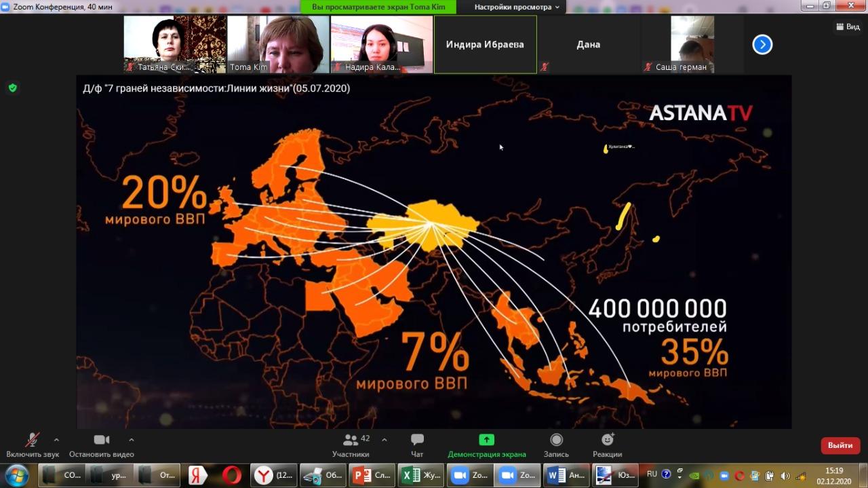Click the green encryption shield icon
The width and height of the screenshot is (868, 488).
12,88
